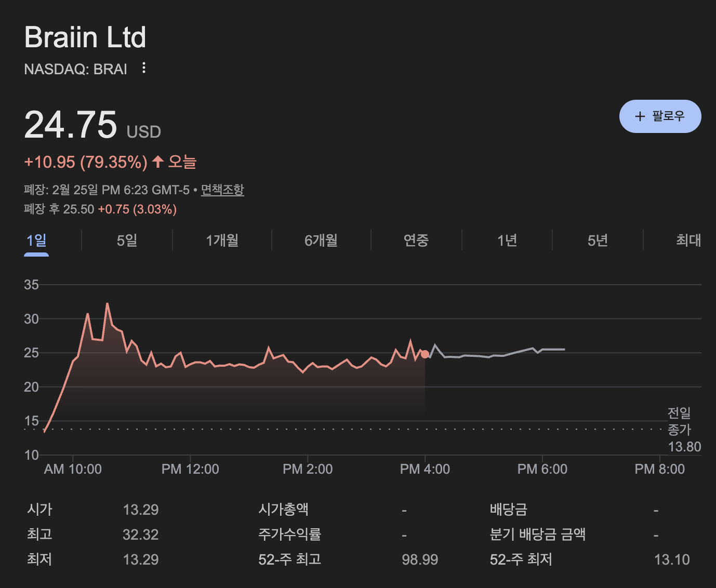Click the PM 12:00 axis label
Image resolution: width=716 pixels, height=588 pixels.
(x=190, y=469)
